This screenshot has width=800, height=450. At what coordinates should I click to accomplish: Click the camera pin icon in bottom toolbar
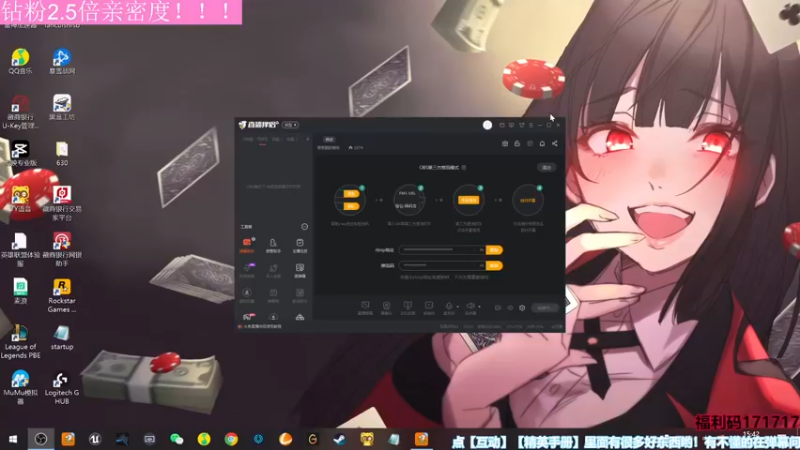click(386, 306)
